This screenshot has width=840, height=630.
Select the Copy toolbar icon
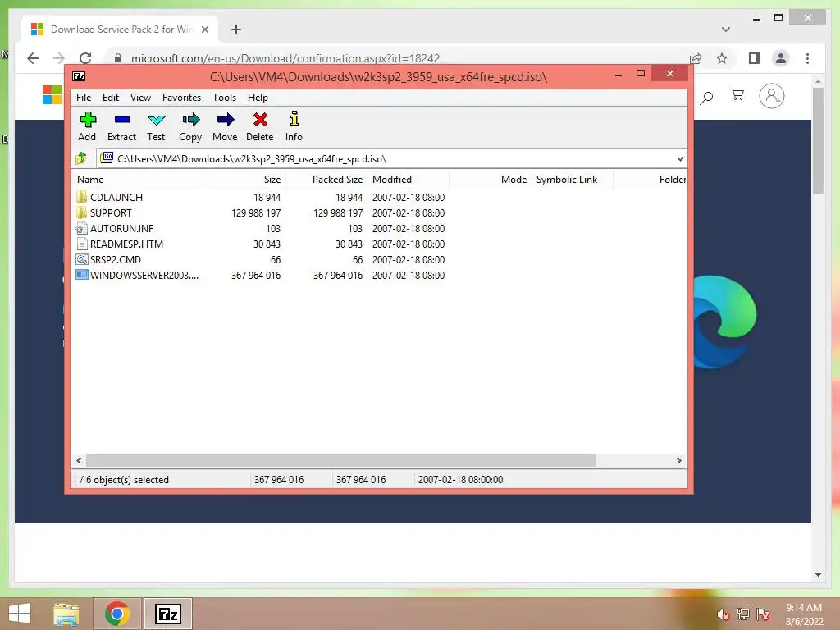tap(190, 120)
